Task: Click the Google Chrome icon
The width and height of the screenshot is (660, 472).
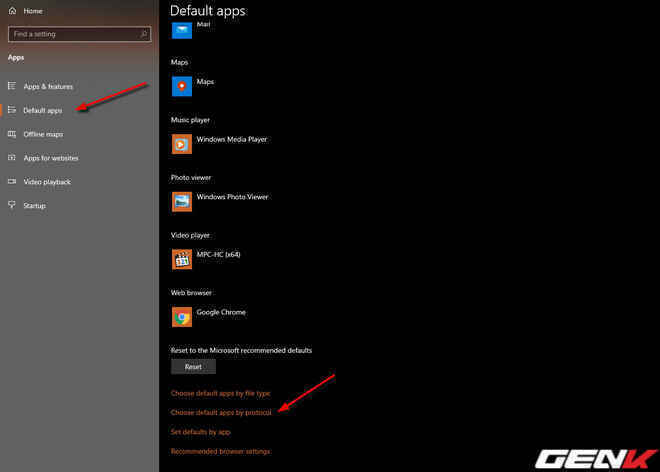Action: pos(182,317)
